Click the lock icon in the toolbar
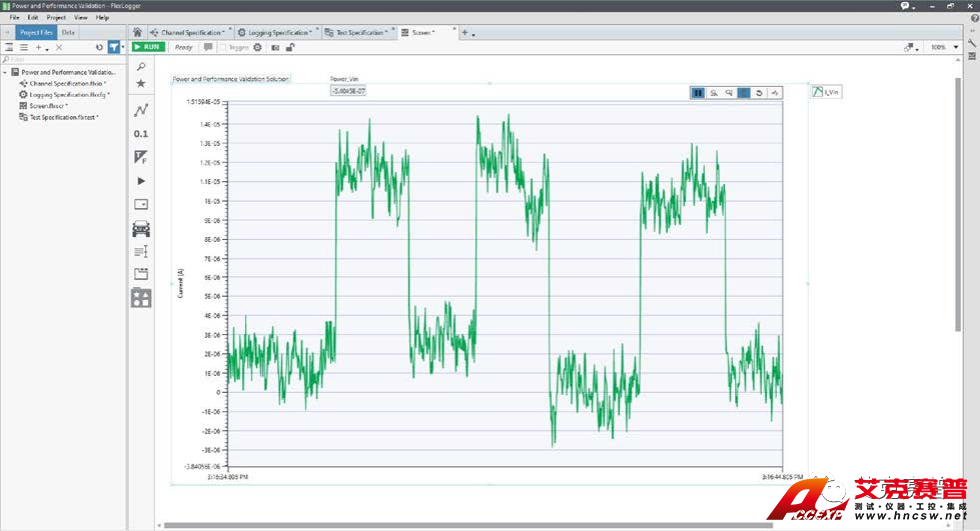The height and width of the screenshot is (531, 980). point(290,47)
